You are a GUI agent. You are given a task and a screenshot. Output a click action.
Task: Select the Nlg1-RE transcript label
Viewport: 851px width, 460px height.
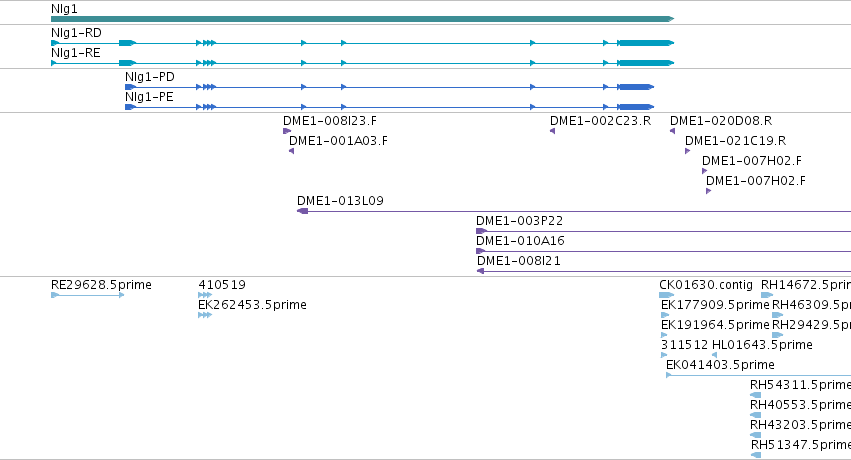click(x=75, y=53)
